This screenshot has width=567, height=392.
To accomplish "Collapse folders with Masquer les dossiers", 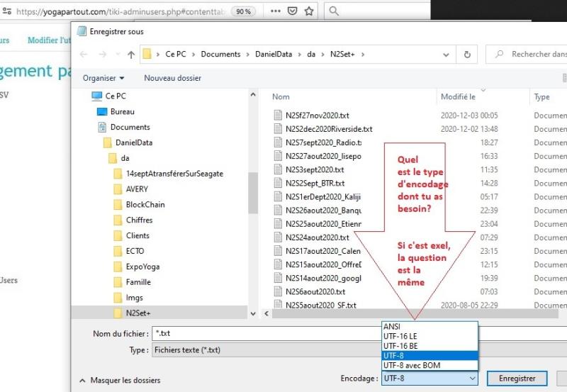I will (x=118, y=381).
